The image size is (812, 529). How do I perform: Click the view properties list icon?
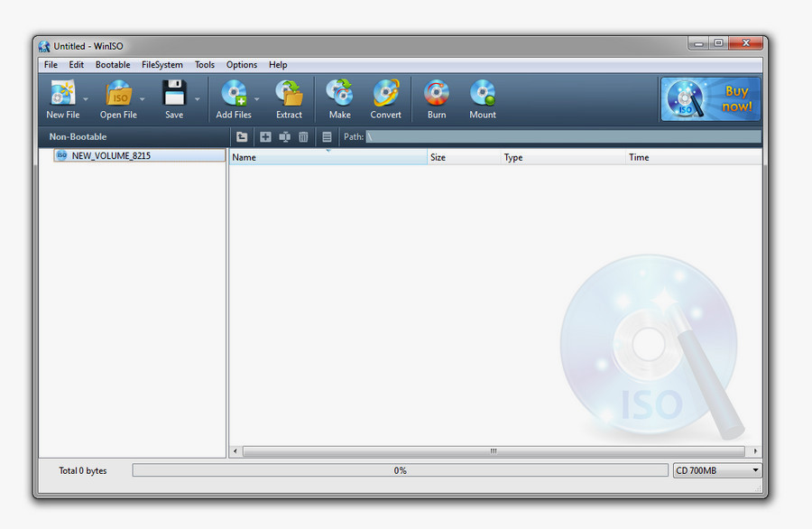pos(327,137)
